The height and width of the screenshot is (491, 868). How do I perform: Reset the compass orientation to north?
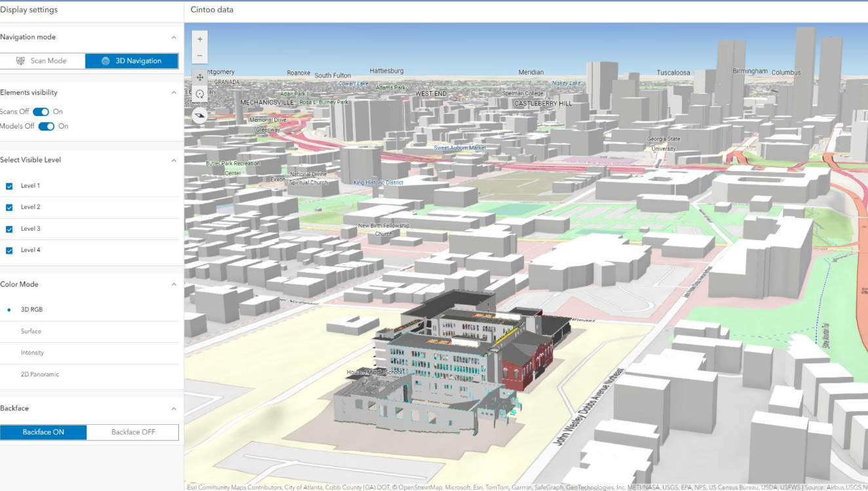point(200,116)
